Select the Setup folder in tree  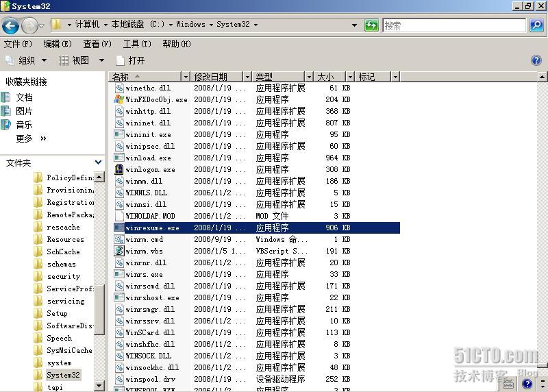click(x=57, y=313)
